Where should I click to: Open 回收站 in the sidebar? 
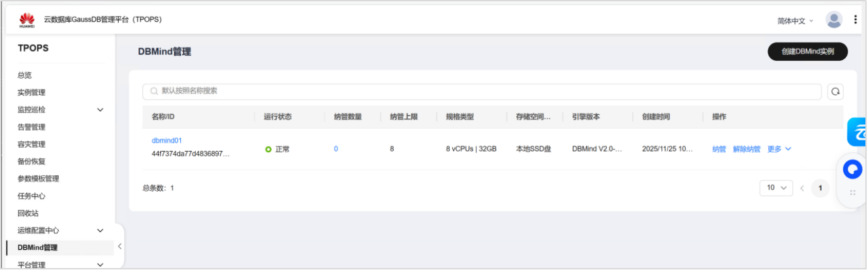click(x=28, y=213)
